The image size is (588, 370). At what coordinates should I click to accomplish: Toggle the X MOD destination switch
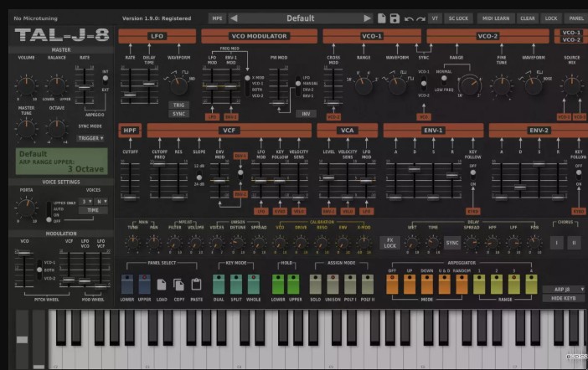[x=247, y=86]
